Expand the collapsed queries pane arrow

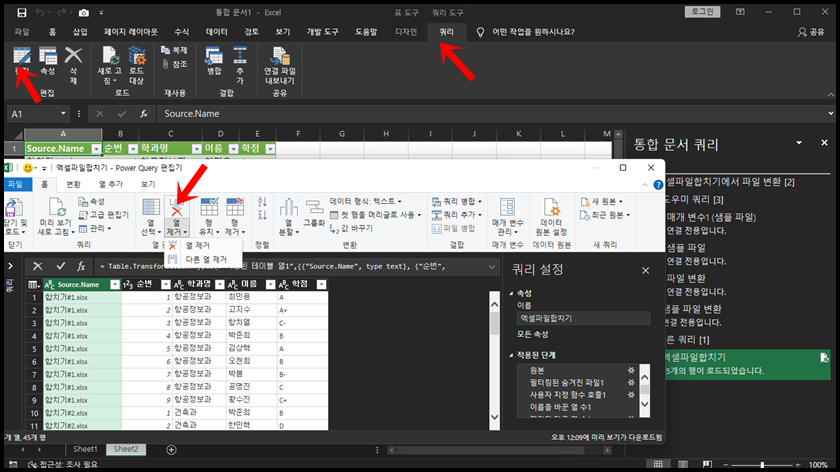(x=10, y=266)
